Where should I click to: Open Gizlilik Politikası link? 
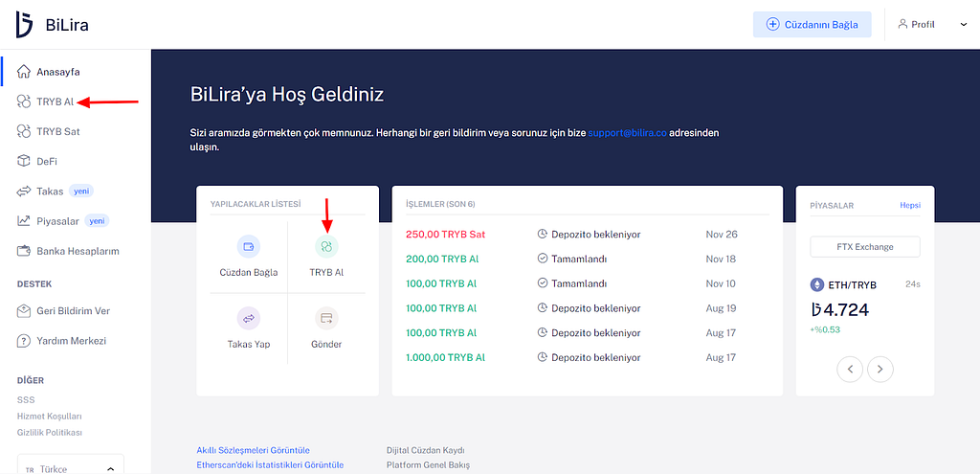(50, 432)
